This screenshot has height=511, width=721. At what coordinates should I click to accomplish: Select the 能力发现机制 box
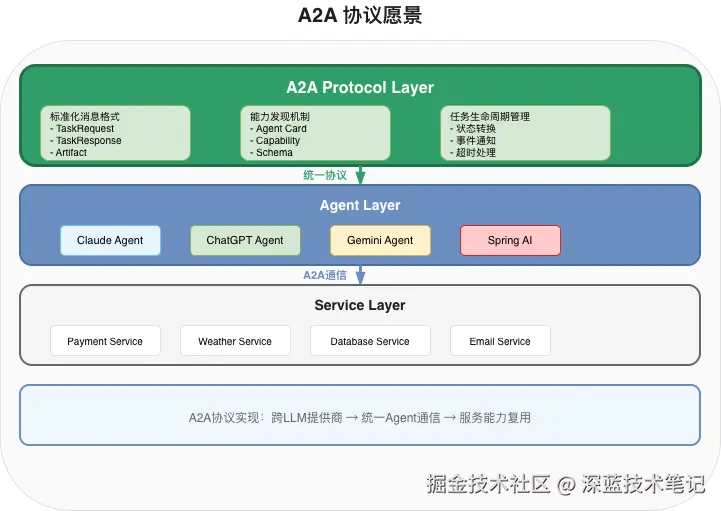pyautogui.click(x=315, y=134)
